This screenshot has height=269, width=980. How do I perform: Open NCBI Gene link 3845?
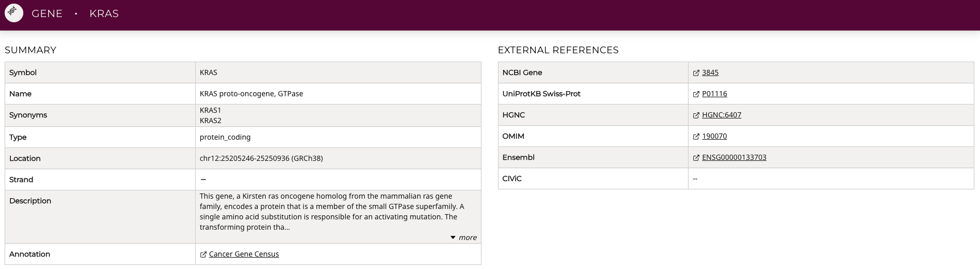(x=710, y=72)
